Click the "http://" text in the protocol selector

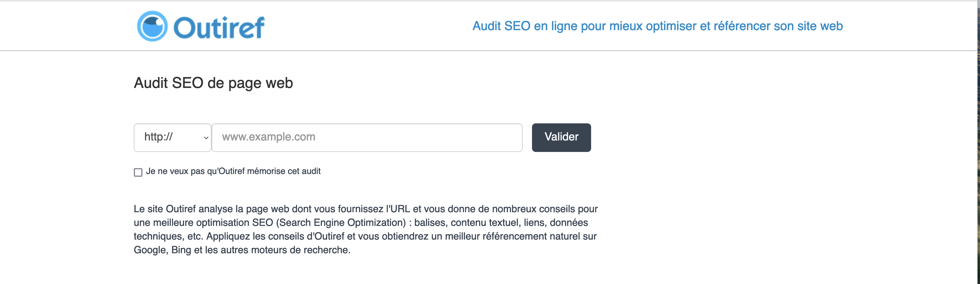point(159,137)
